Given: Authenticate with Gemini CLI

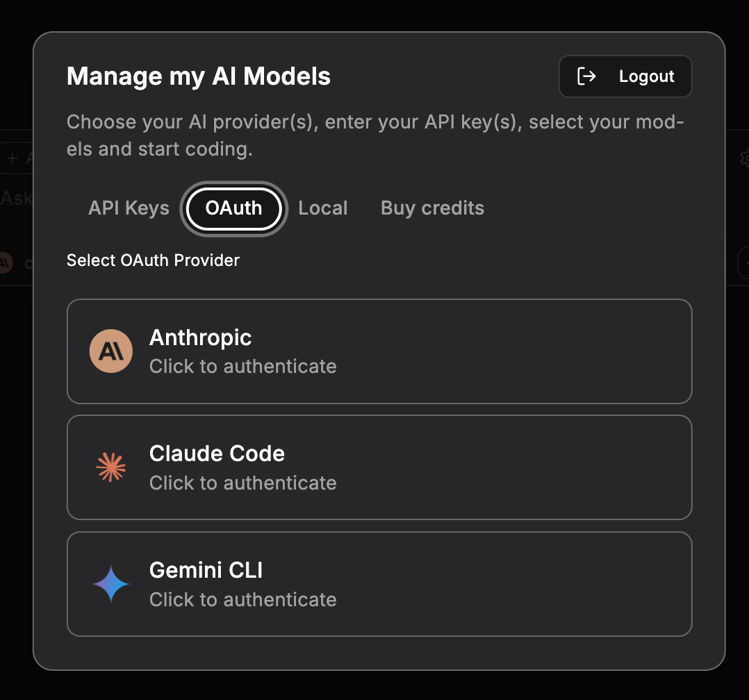Looking at the screenshot, I should click(379, 583).
